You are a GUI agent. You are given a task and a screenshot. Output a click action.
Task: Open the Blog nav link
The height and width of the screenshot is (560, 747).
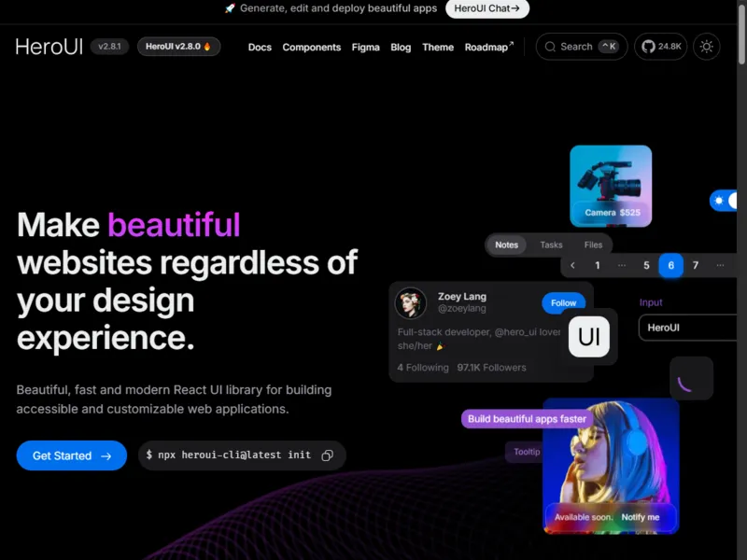(x=401, y=48)
